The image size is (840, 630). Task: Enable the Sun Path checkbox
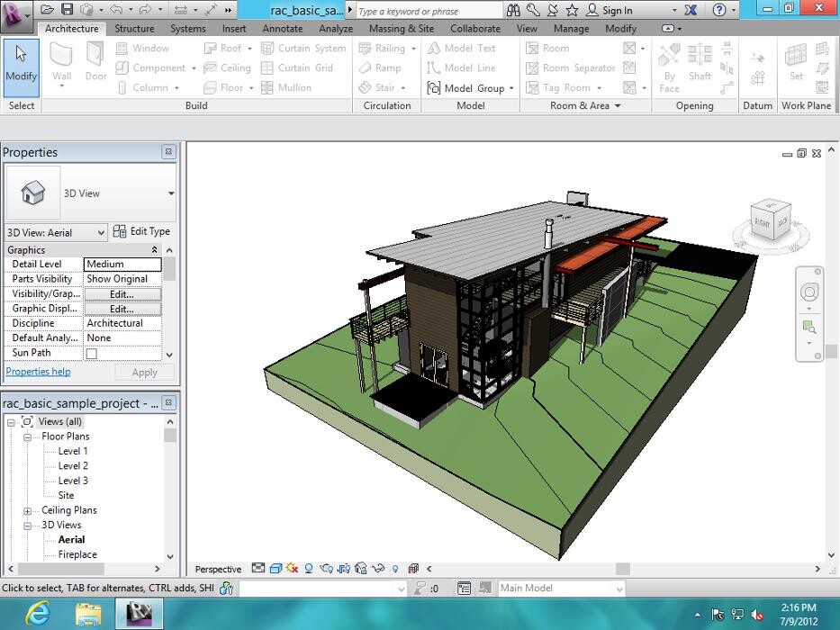[91, 354]
